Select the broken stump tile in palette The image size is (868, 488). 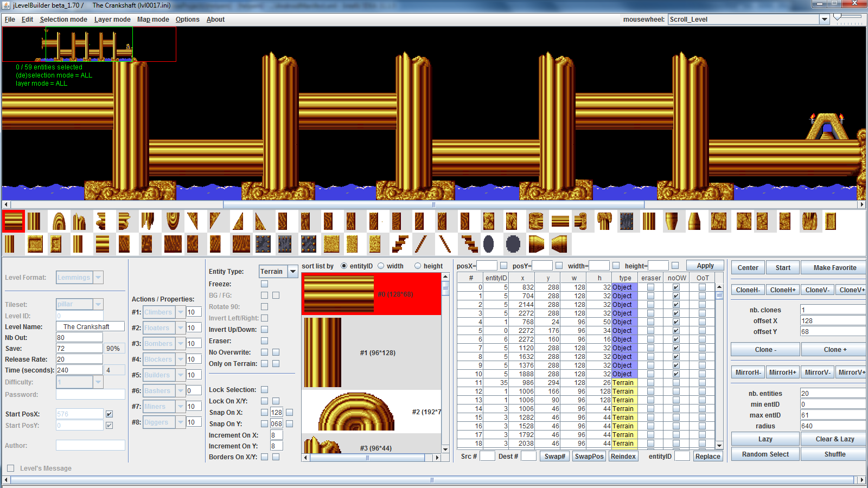click(x=80, y=221)
